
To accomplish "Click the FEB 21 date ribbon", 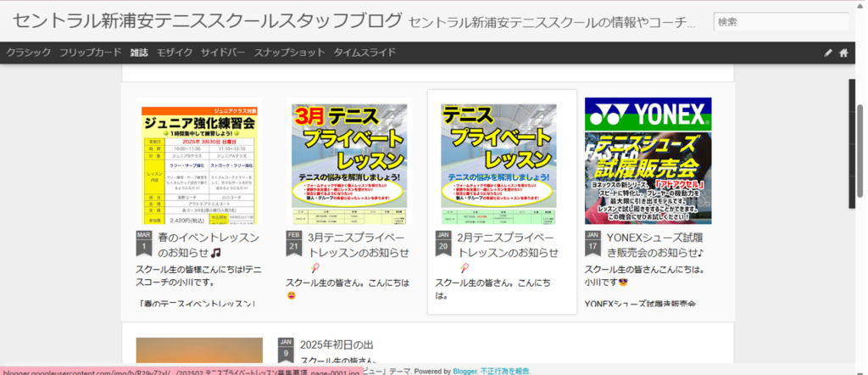I will (x=294, y=243).
